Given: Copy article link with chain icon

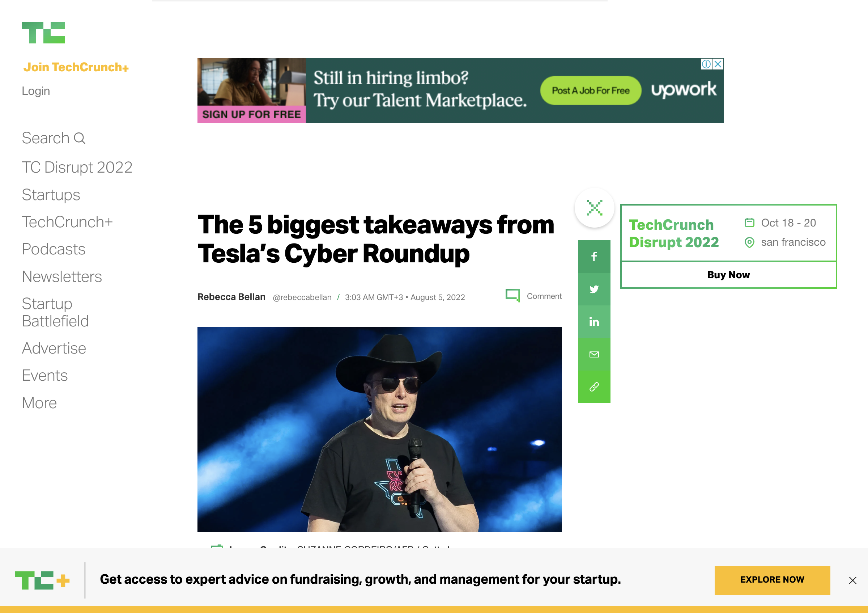Looking at the screenshot, I should [594, 387].
